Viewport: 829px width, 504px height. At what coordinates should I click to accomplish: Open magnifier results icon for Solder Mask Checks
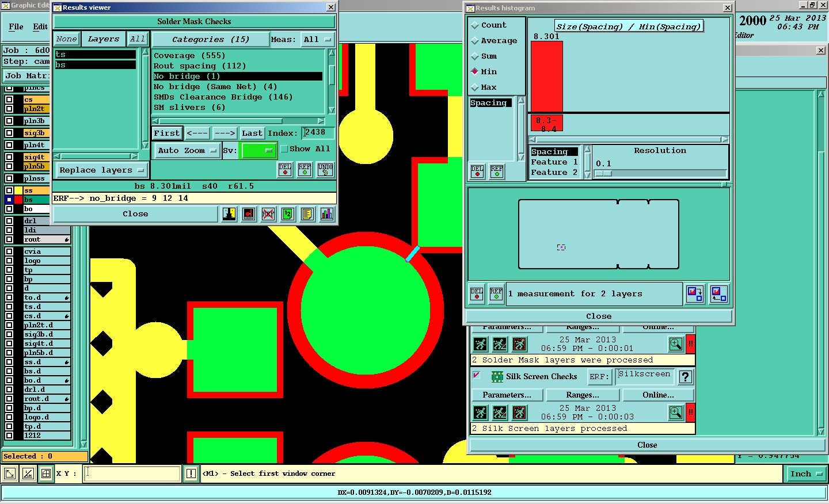point(676,344)
